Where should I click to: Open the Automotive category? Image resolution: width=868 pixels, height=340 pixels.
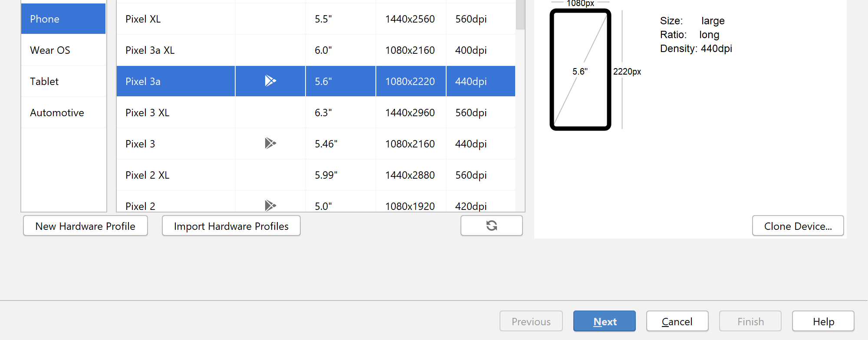pos(63,112)
